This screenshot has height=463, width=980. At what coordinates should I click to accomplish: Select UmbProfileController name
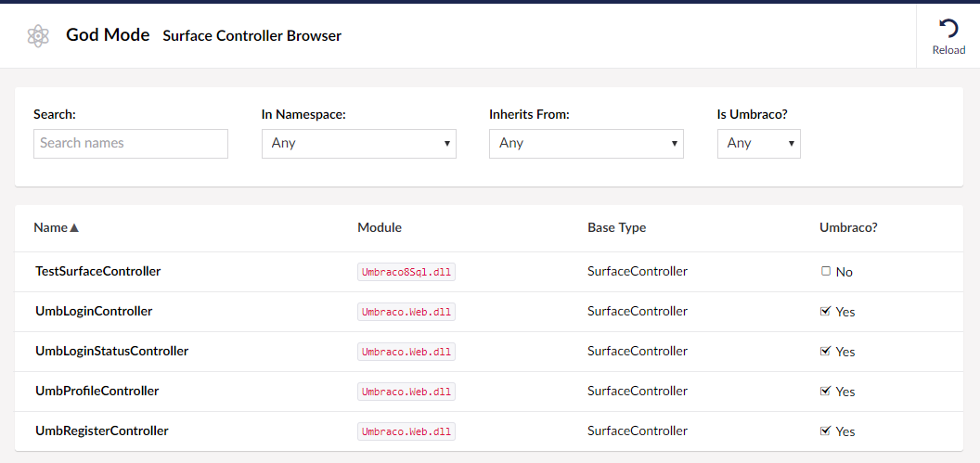pos(97,392)
